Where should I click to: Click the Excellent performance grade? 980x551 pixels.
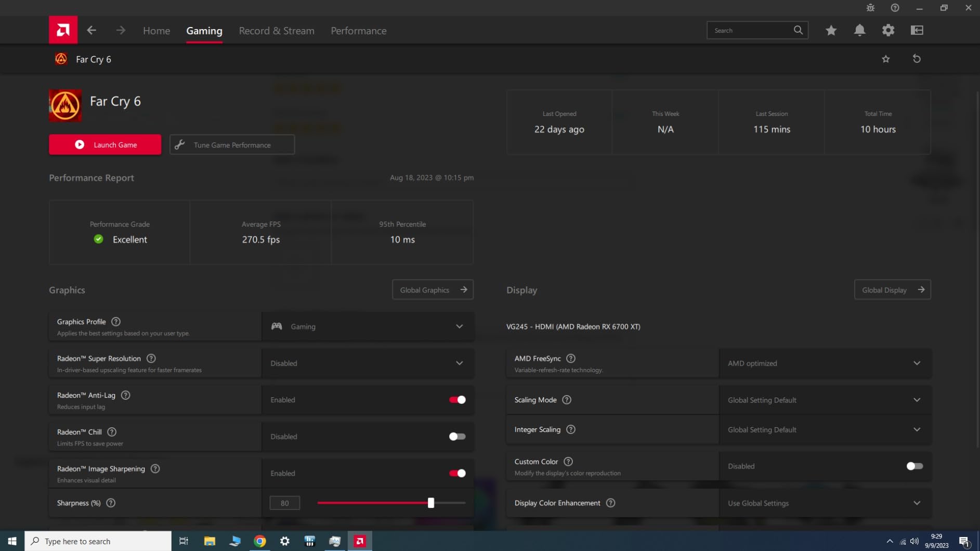(x=130, y=240)
